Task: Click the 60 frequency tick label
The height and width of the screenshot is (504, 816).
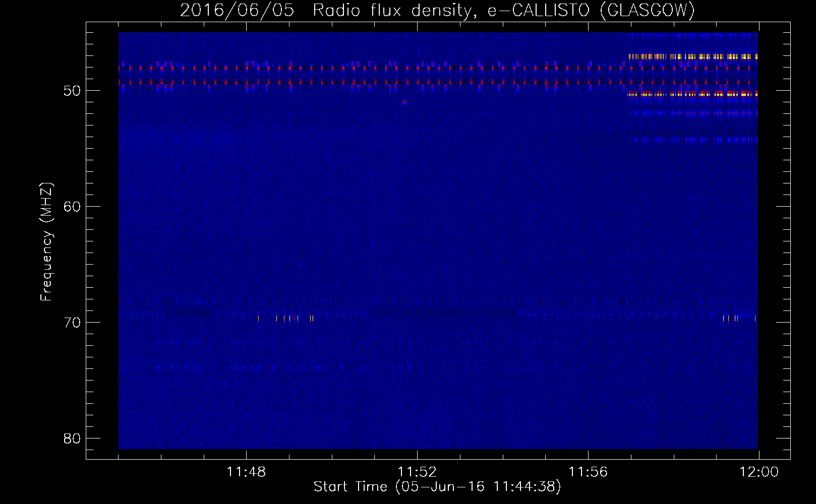Action: click(73, 207)
